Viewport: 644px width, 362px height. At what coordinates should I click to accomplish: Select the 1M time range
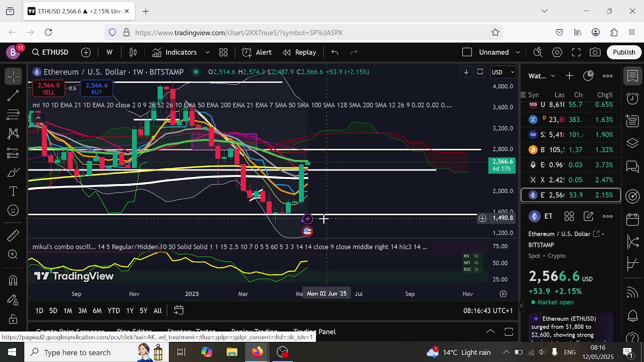(68, 311)
